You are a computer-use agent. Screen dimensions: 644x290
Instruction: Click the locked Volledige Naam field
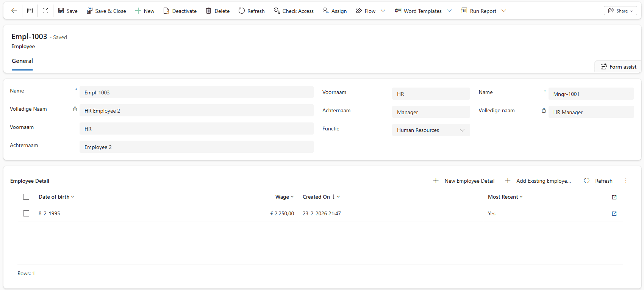pos(196,111)
